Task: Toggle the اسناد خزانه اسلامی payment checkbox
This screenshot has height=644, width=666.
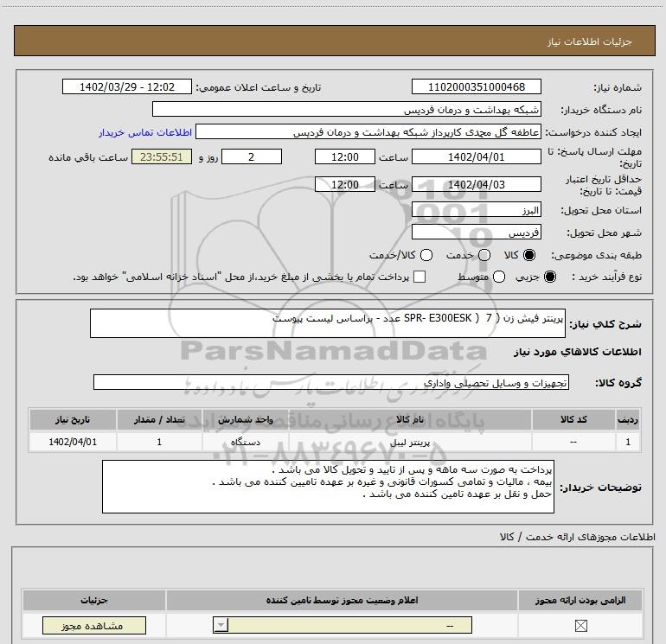Action: [x=419, y=277]
